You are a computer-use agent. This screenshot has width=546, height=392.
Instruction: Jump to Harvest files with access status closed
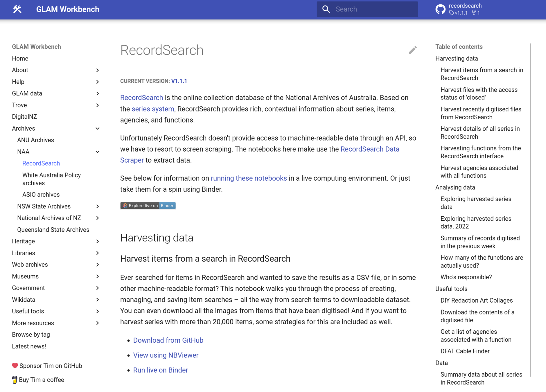479,93
